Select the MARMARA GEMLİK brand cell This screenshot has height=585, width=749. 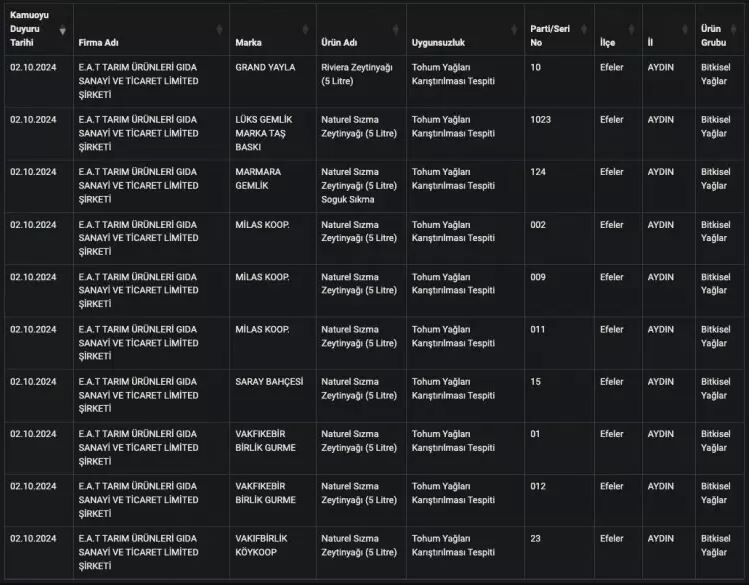point(258,178)
